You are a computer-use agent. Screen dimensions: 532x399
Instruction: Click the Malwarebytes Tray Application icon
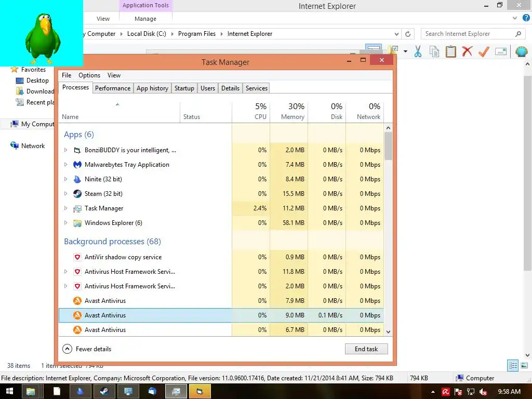[77, 165]
